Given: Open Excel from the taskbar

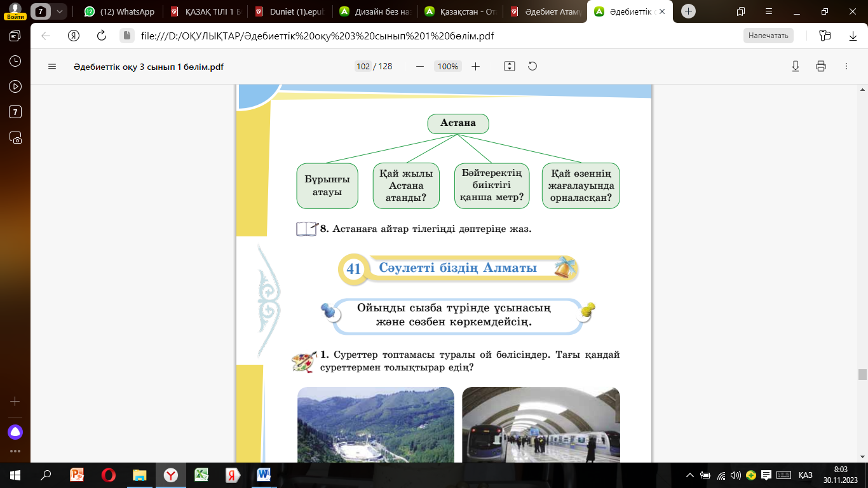Looking at the screenshot, I should (x=201, y=475).
